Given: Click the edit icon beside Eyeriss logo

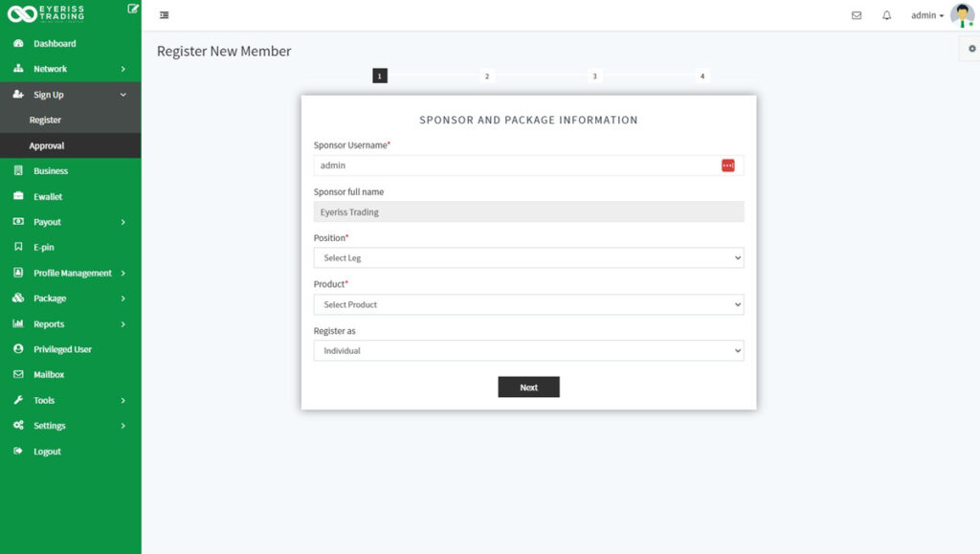Looking at the screenshot, I should [132, 9].
